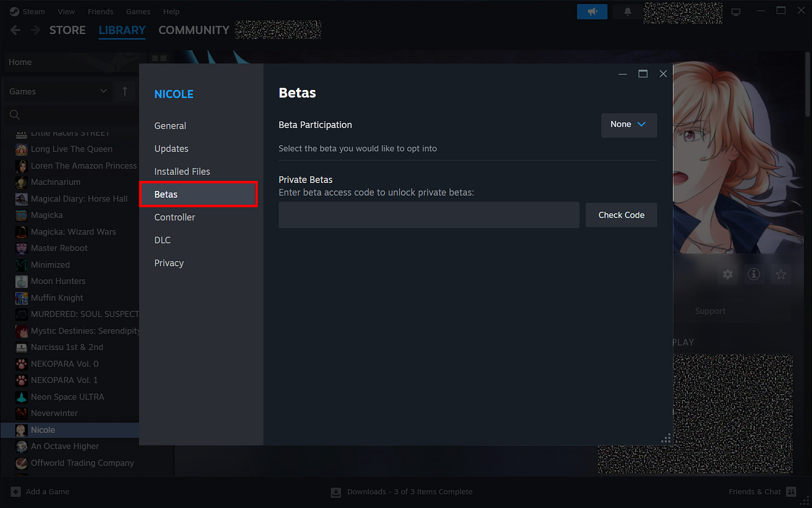Expand the Games filter dropdown
This screenshot has height=508, width=812.
(57, 91)
